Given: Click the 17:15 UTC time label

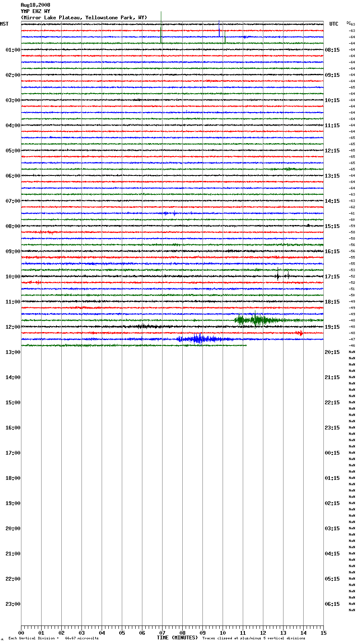Looking at the screenshot, I should (332, 277).
